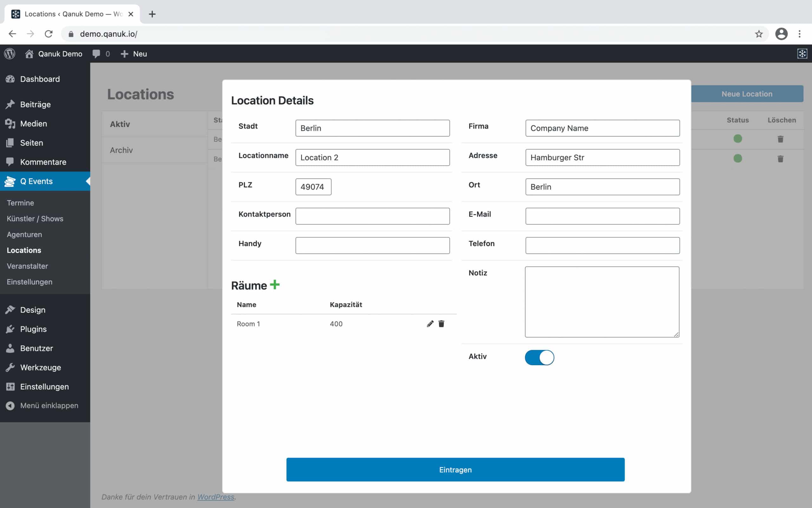Click first row green status dot
Image resolution: width=812 pixels, height=508 pixels.
737,138
